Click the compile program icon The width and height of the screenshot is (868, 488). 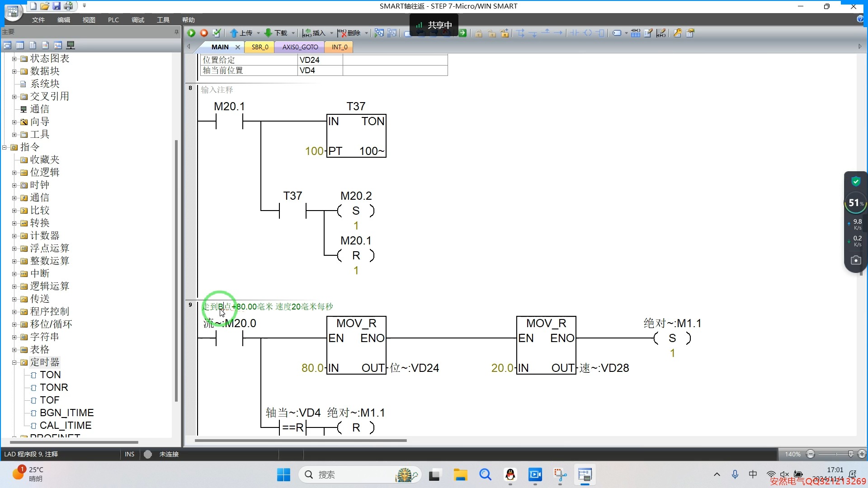click(x=217, y=33)
